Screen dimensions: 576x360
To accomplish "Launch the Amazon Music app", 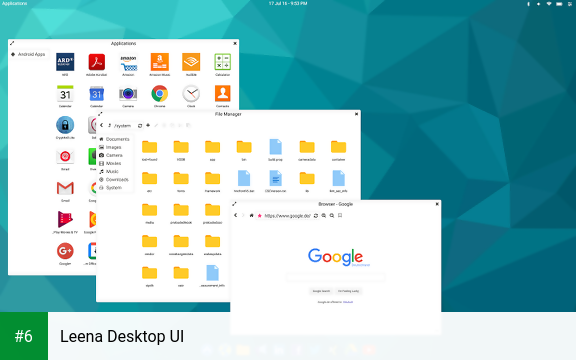I will tap(160, 62).
